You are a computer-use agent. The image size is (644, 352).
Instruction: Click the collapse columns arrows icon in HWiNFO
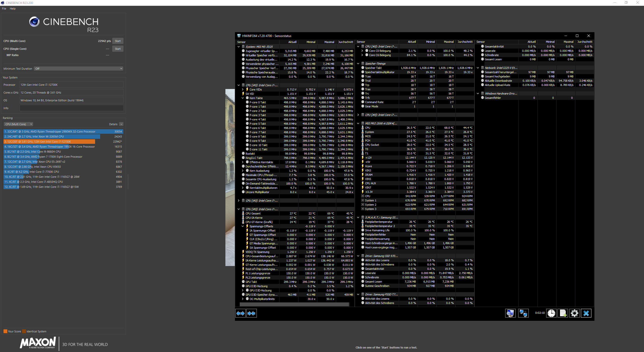251,313
